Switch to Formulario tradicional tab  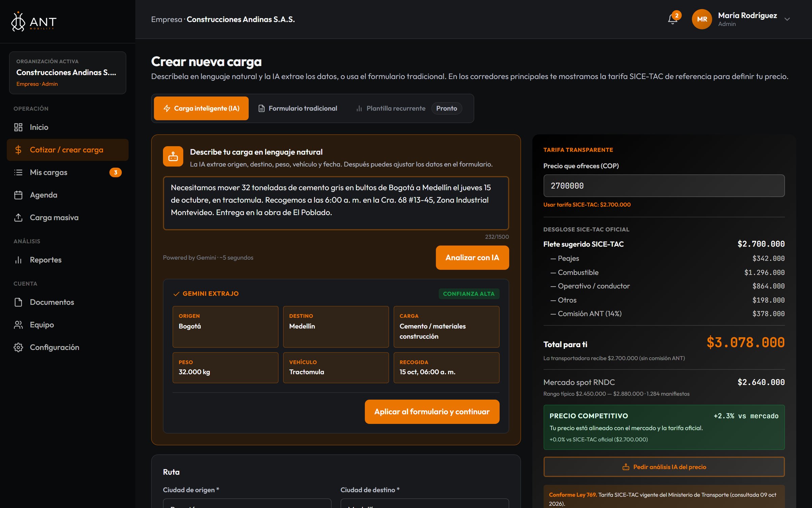click(298, 108)
